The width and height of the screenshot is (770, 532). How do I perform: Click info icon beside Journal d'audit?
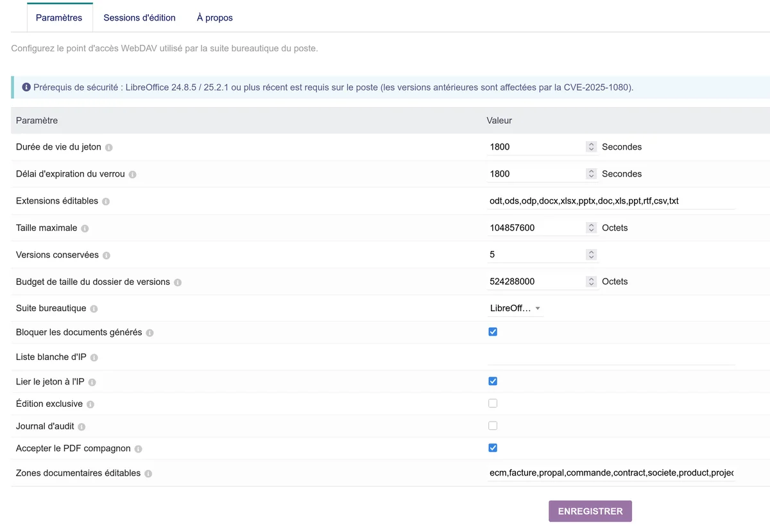tap(81, 427)
